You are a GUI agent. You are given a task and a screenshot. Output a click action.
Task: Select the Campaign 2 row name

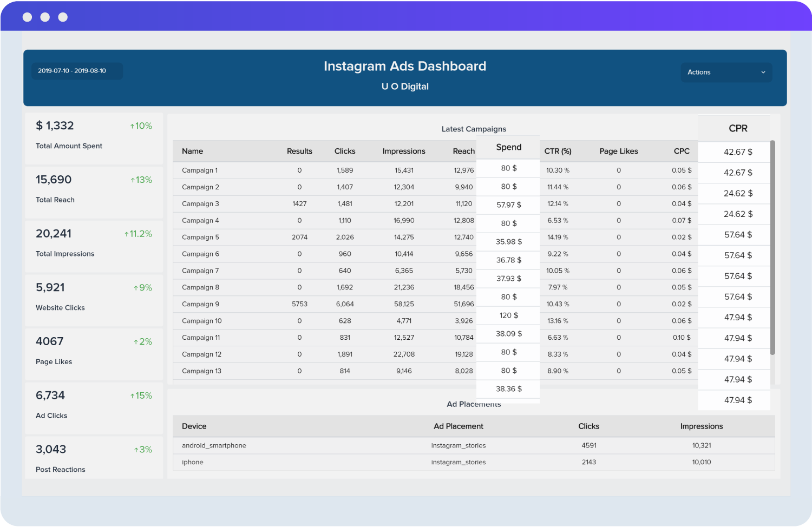pos(200,187)
